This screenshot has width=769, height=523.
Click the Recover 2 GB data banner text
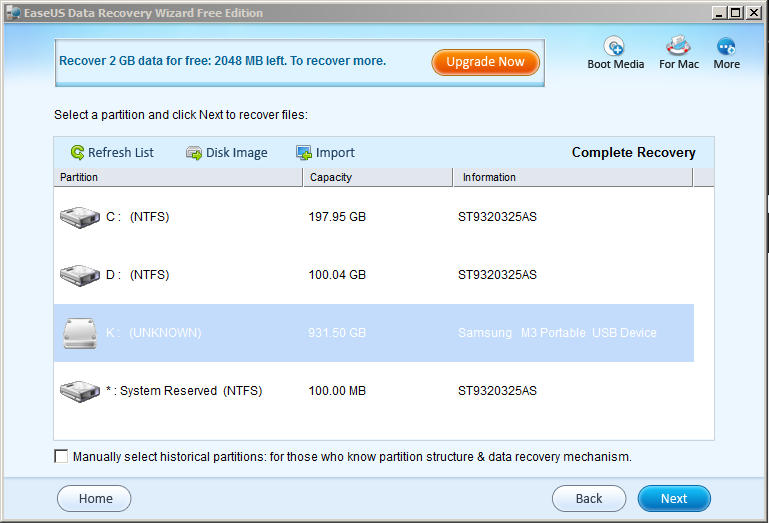[223, 61]
